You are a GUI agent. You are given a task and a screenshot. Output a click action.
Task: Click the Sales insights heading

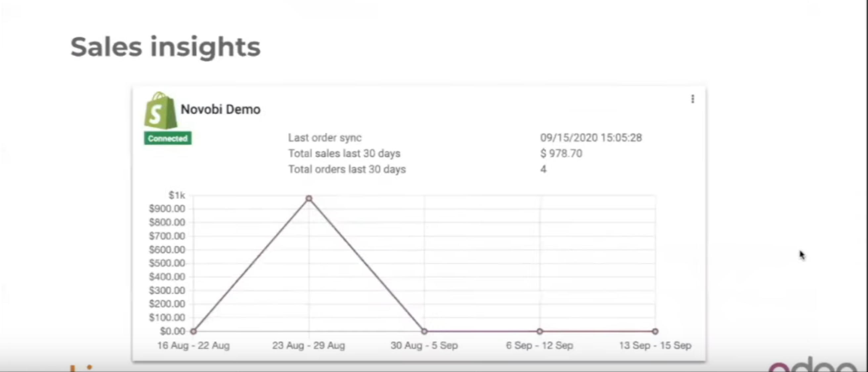pos(165,47)
